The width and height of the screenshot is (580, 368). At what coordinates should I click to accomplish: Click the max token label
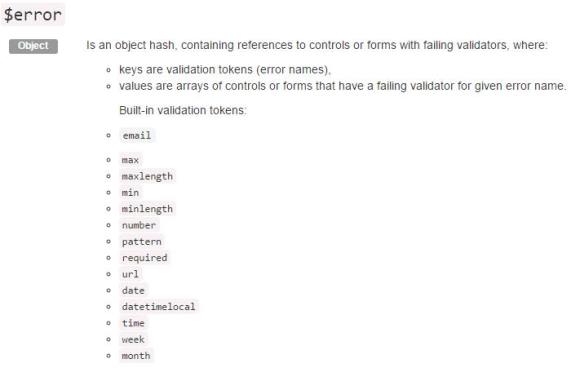point(130,160)
